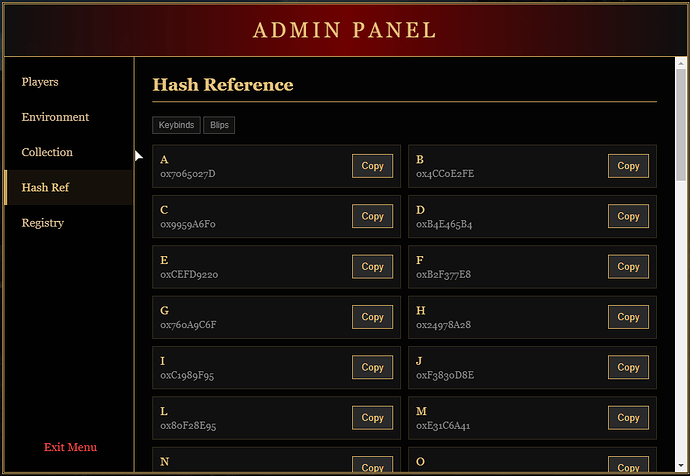Viewport: 690px width, 476px height.
Task: Open the Collection sidebar item
Action: tap(47, 152)
